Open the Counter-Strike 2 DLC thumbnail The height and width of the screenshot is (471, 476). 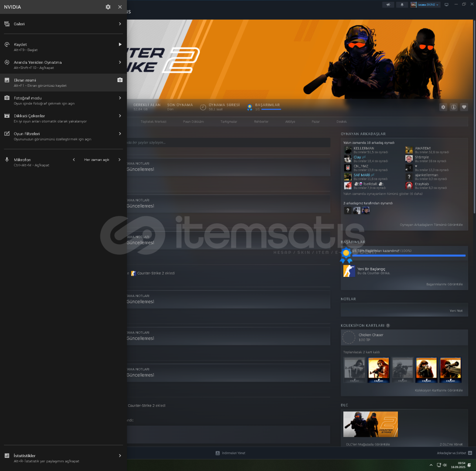point(370,424)
